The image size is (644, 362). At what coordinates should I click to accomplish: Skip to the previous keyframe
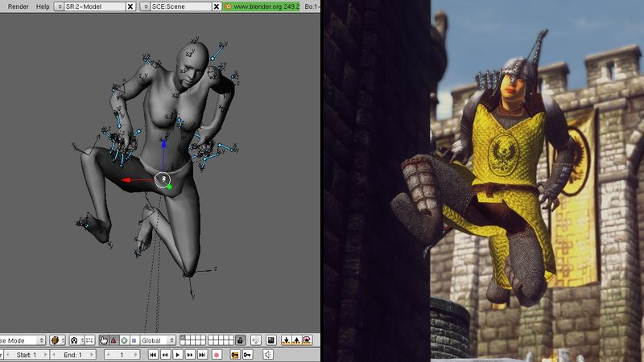click(x=165, y=355)
